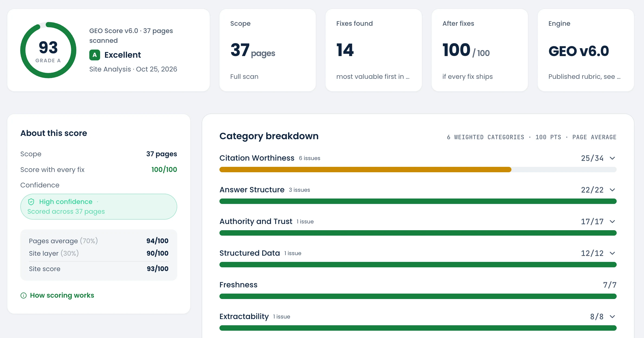Click the shield icon in High confidence
The height and width of the screenshot is (338, 644).
coord(31,202)
